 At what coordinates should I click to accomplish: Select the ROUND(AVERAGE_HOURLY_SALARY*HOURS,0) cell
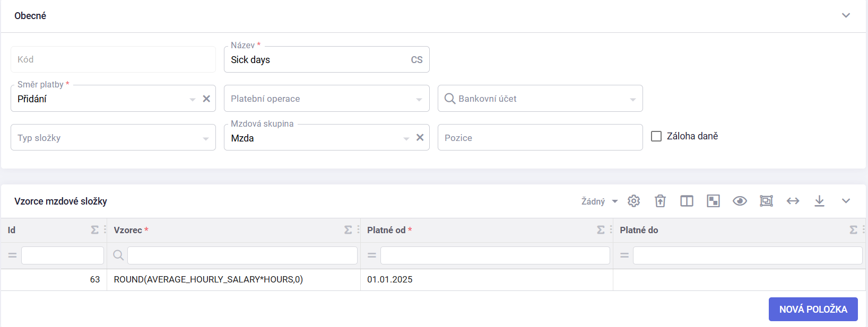pos(233,279)
